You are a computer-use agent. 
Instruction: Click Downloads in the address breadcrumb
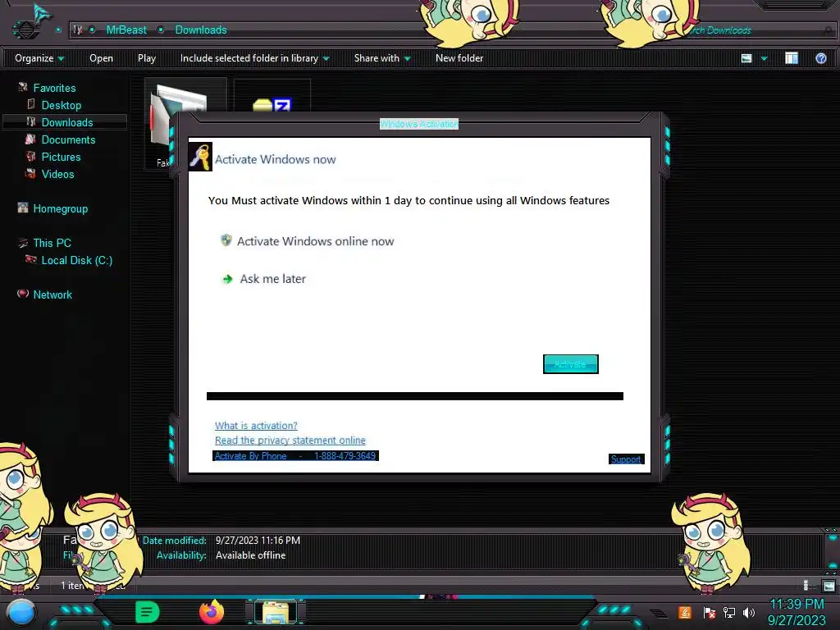click(x=201, y=30)
